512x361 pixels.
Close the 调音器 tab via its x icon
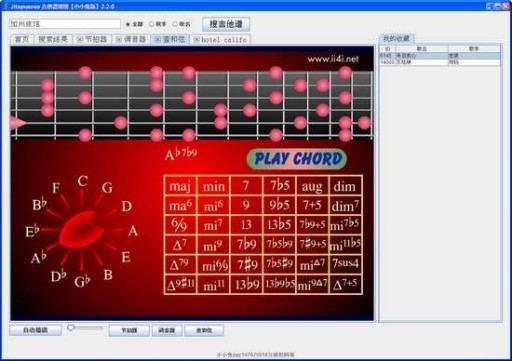tap(119, 40)
